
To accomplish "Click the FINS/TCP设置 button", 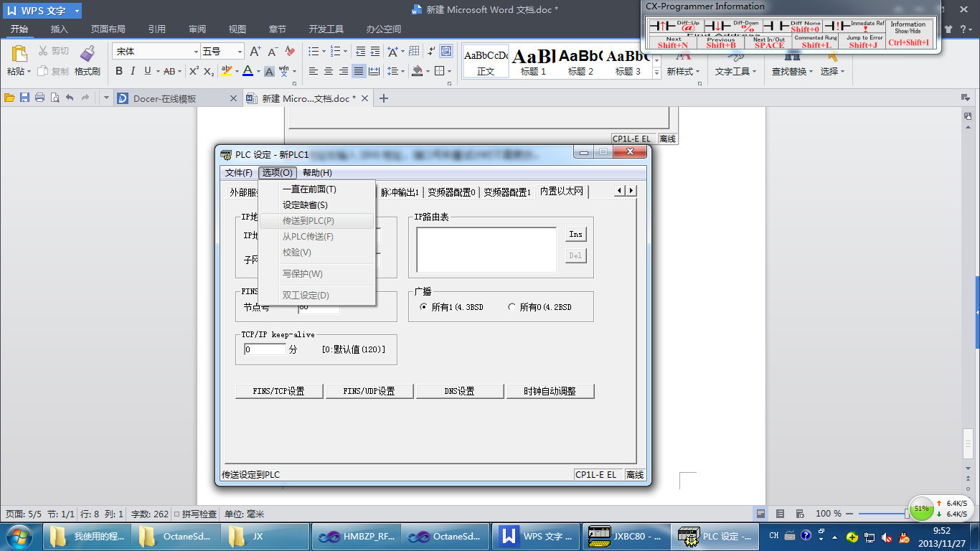I will [x=279, y=391].
